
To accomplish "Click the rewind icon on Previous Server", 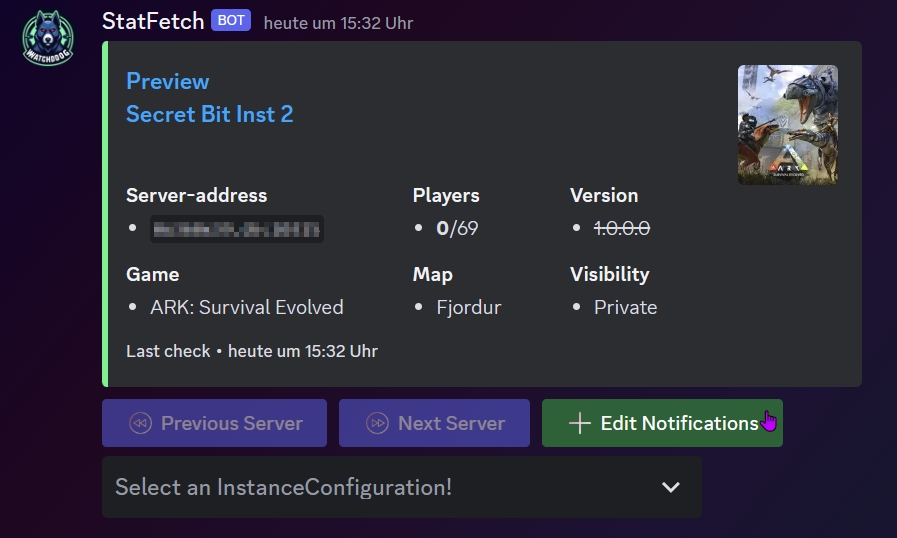I will coord(140,423).
